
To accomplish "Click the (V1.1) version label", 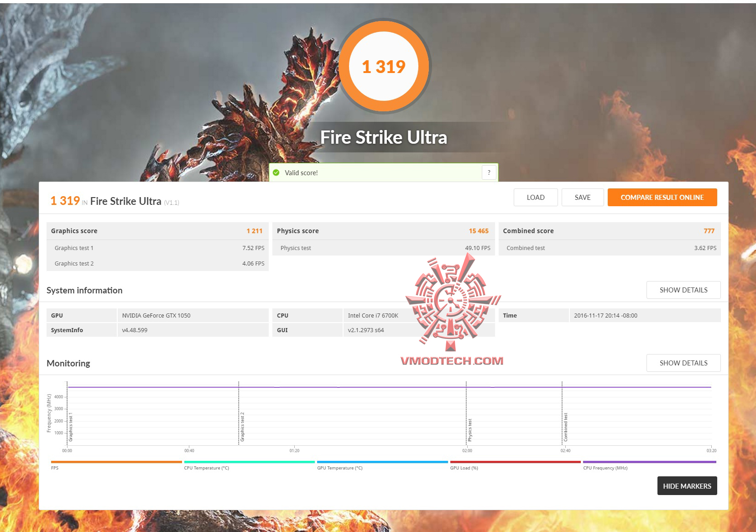I will [172, 203].
